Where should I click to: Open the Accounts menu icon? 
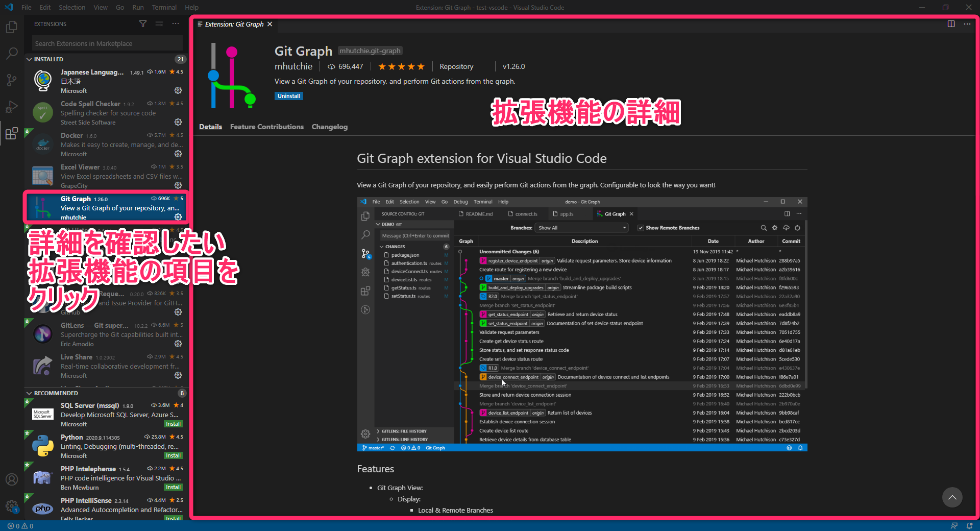pyautogui.click(x=12, y=479)
